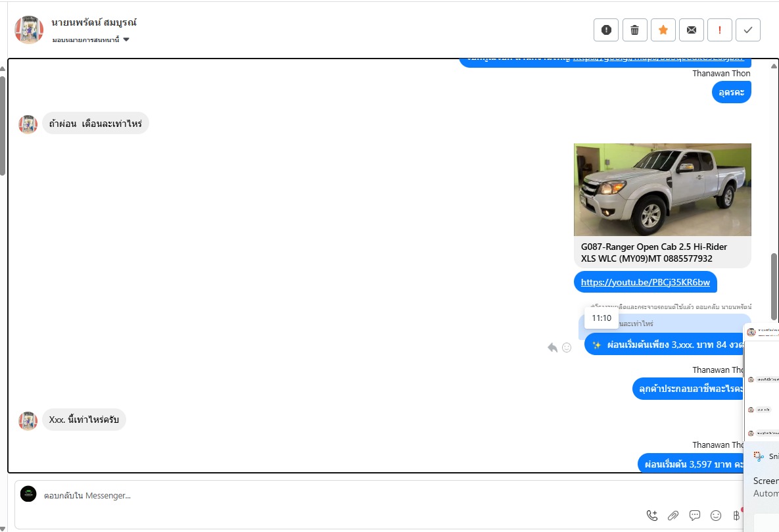Open assign conversation dropdown มอบหมายการสนทนานี้
Viewport: 779px width, 532px height.
(91, 39)
